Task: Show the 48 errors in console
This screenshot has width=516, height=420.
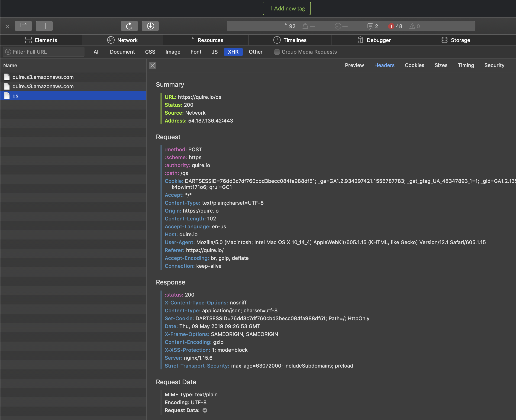Action: (x=395, y=26)
